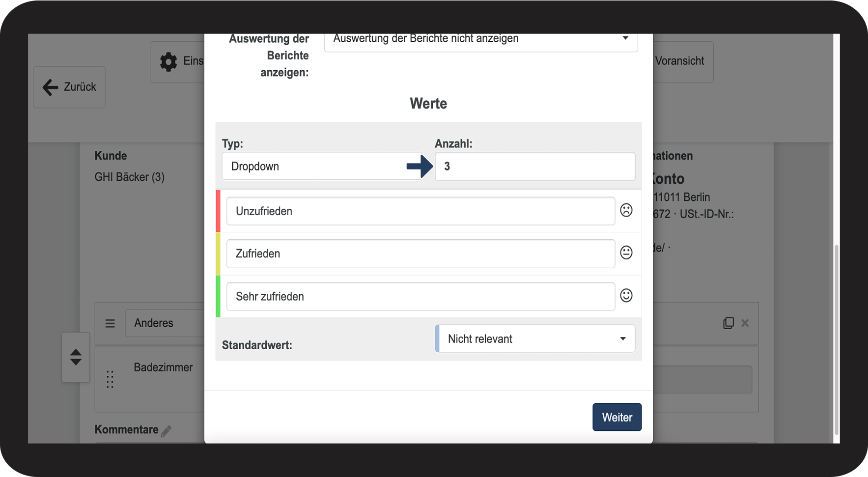This screenshot has width=868, height=477.
Task: Click the sad smiley next to Unzufrieden
Action: (626, 210)
